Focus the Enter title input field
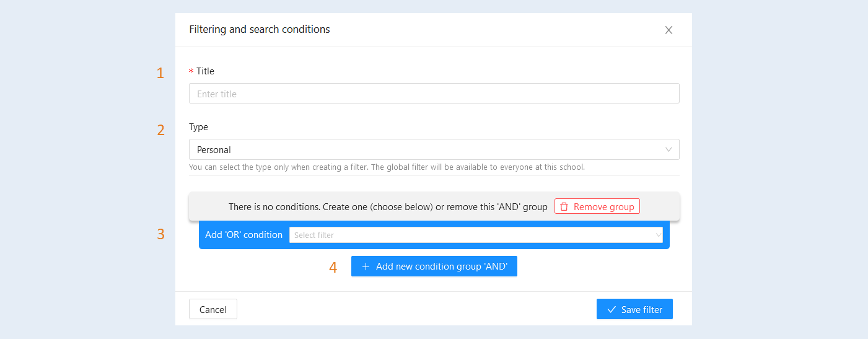Image resolution: width=868 pixels, height=339 pixels. 434,94
